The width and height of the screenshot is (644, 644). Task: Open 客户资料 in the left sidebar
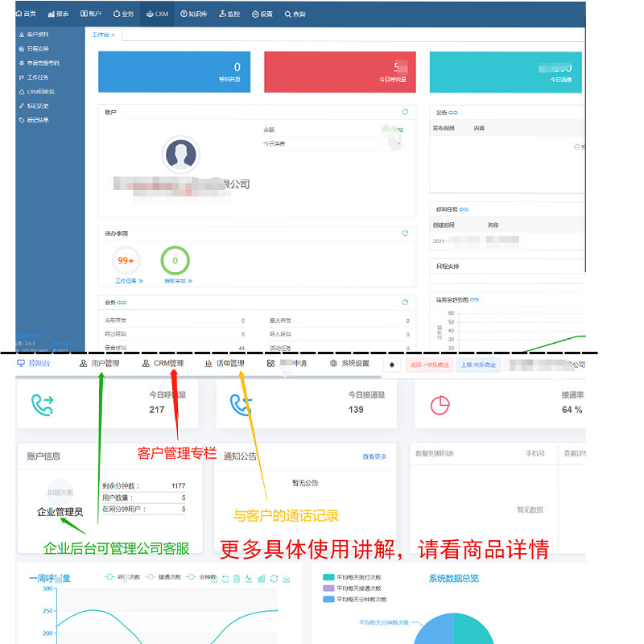34,35
